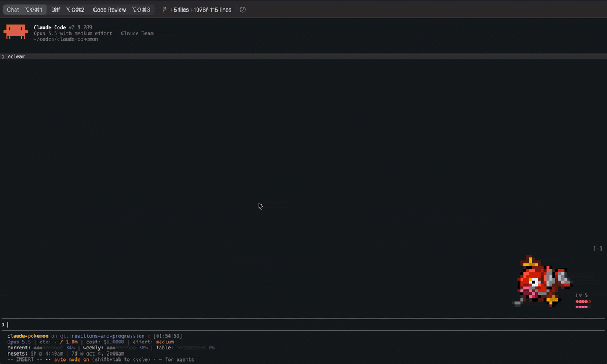
Task: Click the Opus 5.5 model label in status line
Action: pos(19,342)
